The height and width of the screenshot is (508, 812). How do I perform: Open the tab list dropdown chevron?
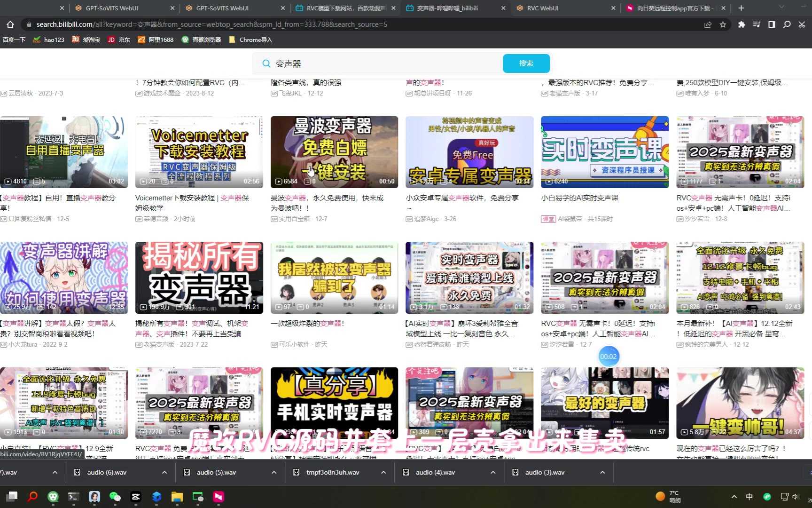point(781,7)
